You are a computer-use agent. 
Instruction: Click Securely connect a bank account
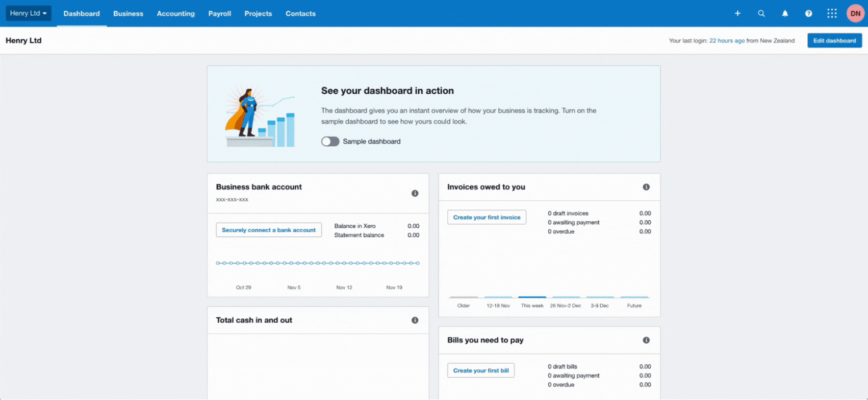[269, 230]
